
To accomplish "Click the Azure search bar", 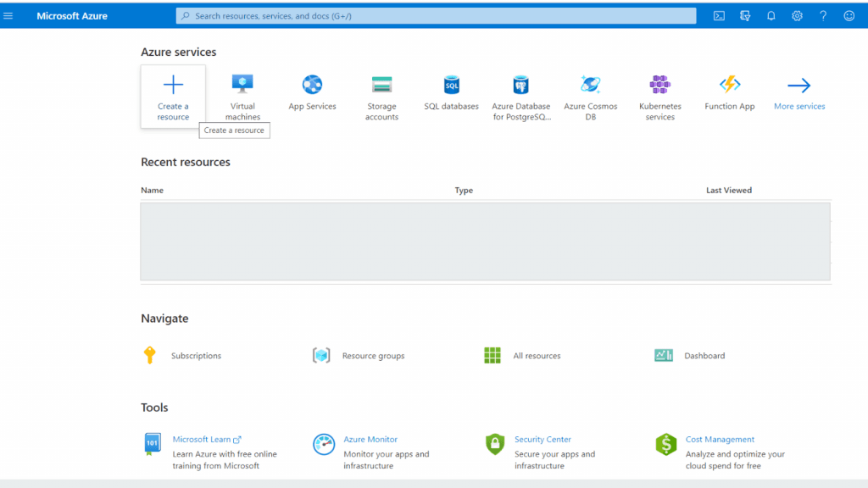I will [436, 15].
